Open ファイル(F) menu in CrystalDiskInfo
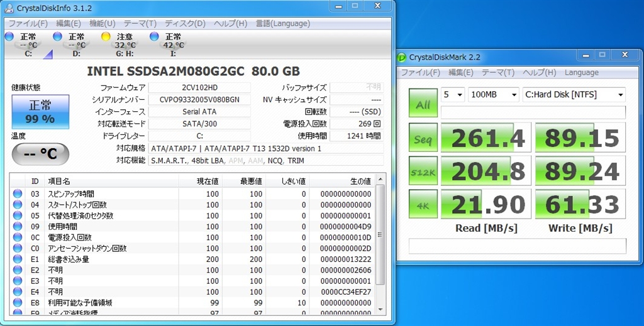Image resolution: width=644 pixels, height=326 pixels. point(28,23)
